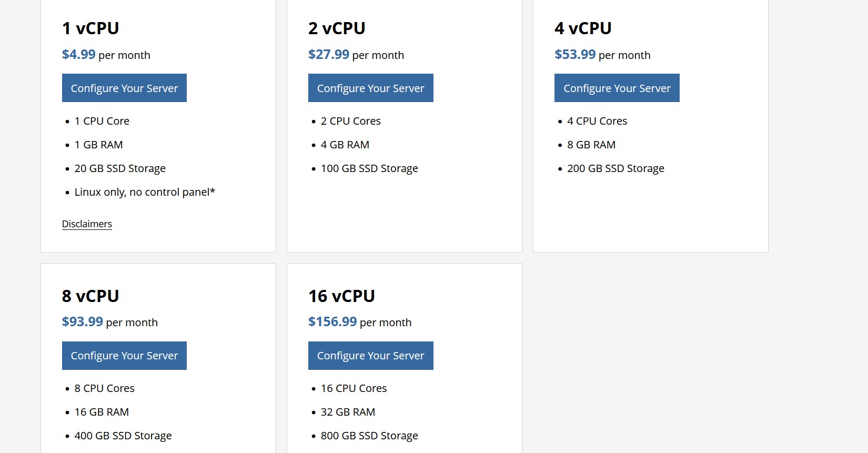Click the 4 vCPU plan heading
The height and width of the screenshot is (453, 868).
click(x=583, y=28)
